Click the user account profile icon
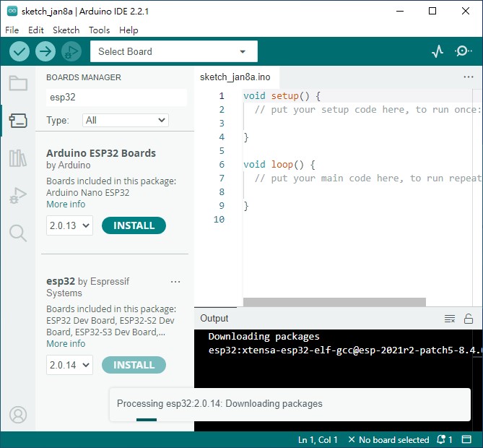The height and width of the screenshot is (448, 483). click(18, 415)
